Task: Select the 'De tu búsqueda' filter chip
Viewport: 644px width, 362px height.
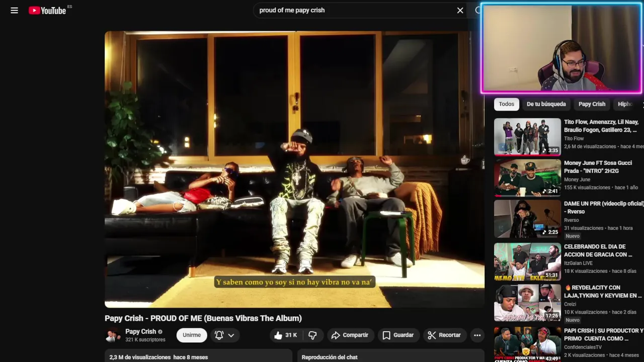Action: click(x=546, y=104)
